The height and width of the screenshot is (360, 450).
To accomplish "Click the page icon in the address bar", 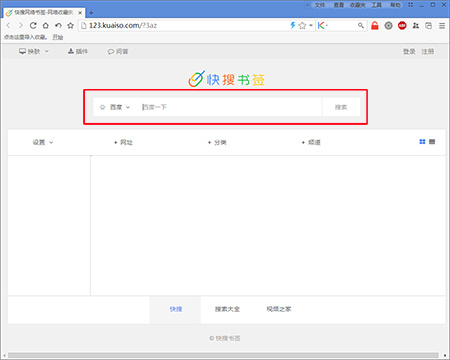I will point(84,25).
